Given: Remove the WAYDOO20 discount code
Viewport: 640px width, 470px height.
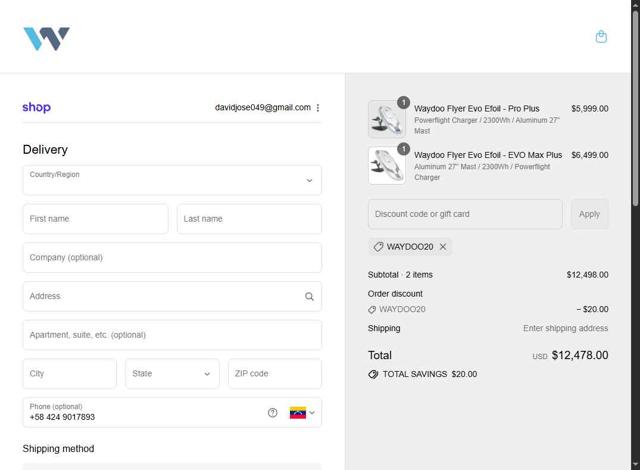Looking at the screenshot, I should click(443, 247).
